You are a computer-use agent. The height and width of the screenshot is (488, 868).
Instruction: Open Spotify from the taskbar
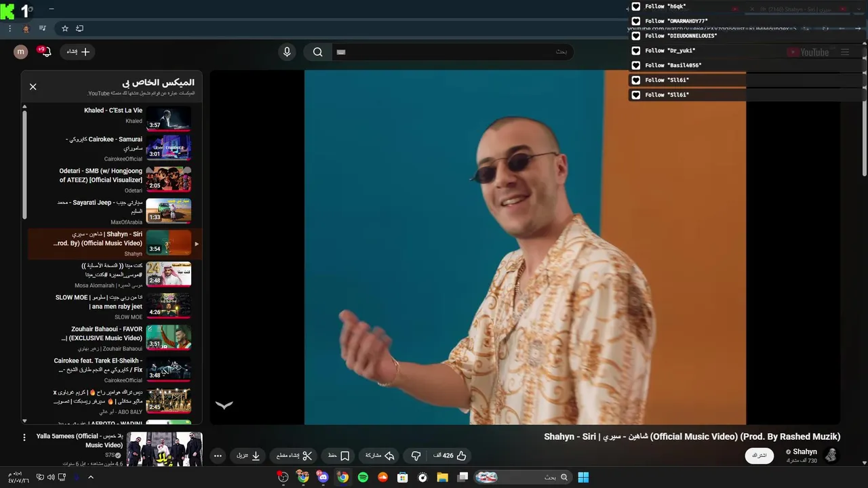pyautogui.click(x=363, y=477)
